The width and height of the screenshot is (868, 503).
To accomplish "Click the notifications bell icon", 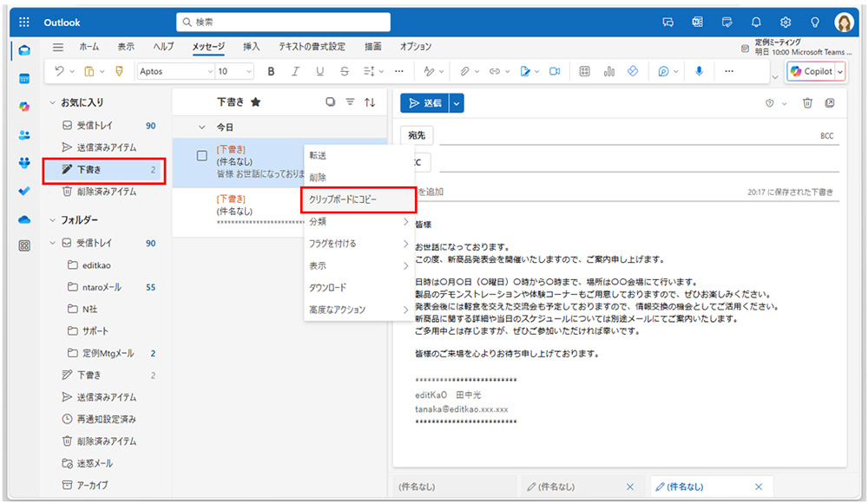I will point(756,23).
